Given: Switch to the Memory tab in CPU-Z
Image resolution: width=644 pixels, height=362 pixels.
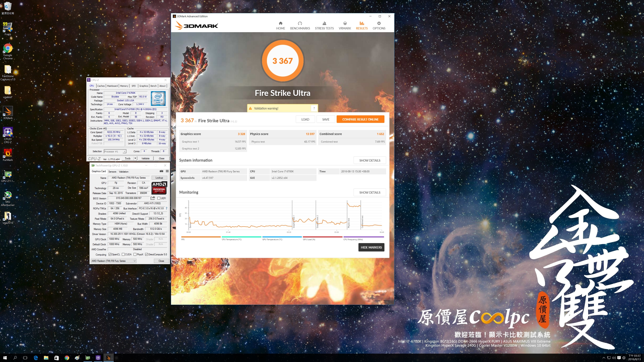Looking at the screenshot, I should pos(124,86).
